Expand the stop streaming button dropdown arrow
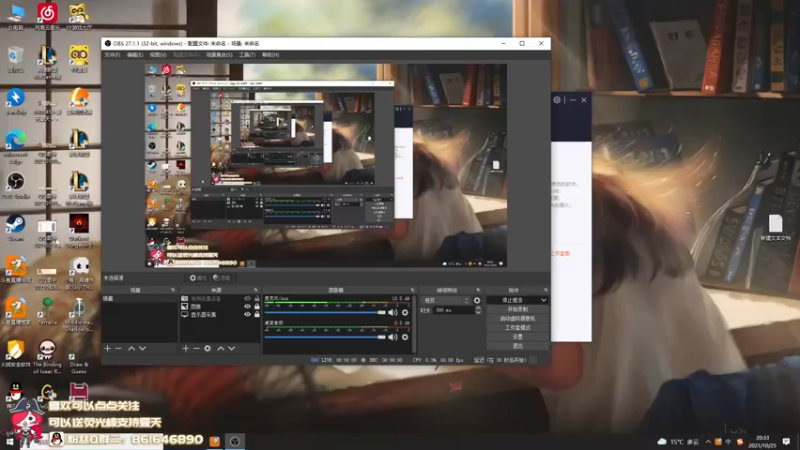The image size is (800, 450). pyautogui.click(x=543, y=300)
